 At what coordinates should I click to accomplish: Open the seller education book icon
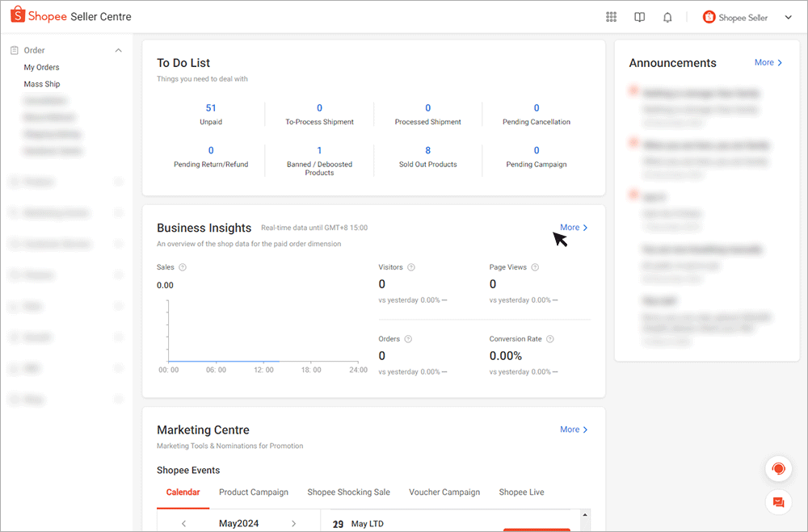tap(639, 17)
